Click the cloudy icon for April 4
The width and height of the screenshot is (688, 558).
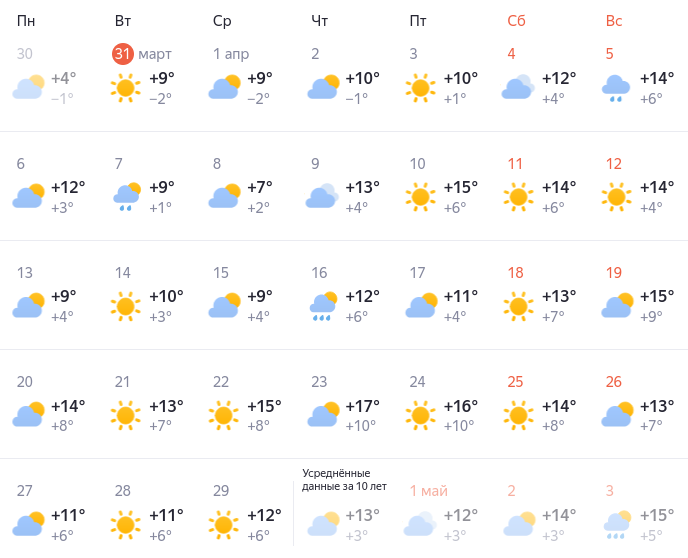(517, 88)
